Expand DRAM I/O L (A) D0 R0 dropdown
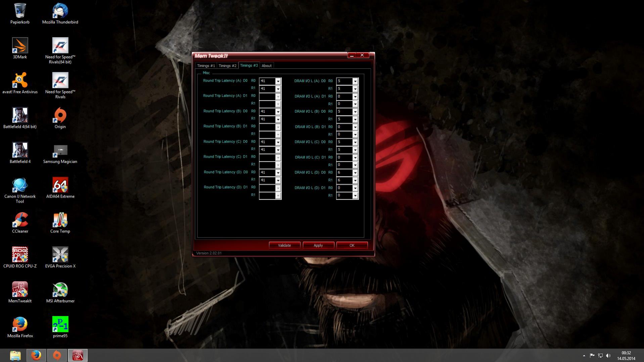 [355, 81]
